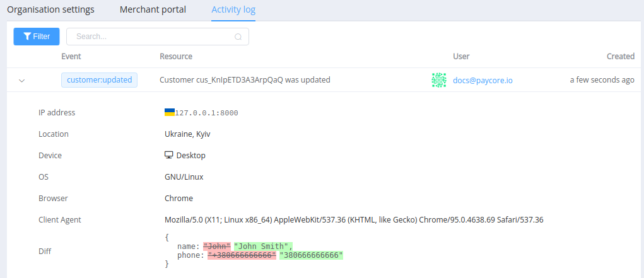The width and height of the screenshot is (644, 278).
Task: Focus the Search input field
Action: pos(157,37)
